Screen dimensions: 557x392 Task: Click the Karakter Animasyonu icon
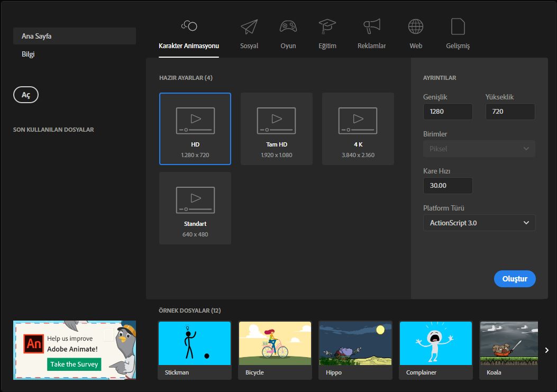click(189, 26)
